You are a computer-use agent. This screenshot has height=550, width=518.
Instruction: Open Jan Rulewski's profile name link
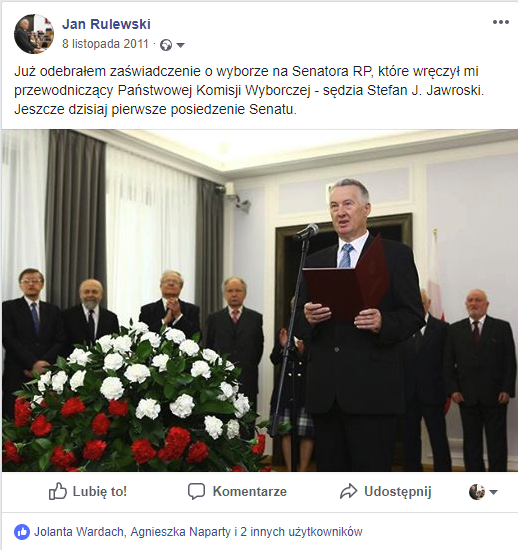[x=106, y=24]
